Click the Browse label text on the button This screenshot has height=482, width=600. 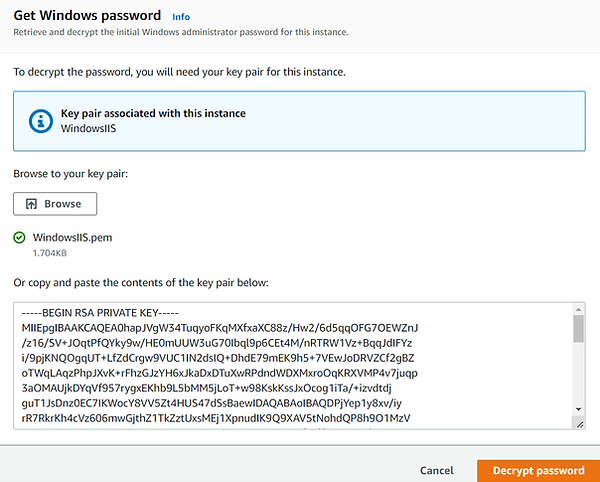[x=63, y=204]
